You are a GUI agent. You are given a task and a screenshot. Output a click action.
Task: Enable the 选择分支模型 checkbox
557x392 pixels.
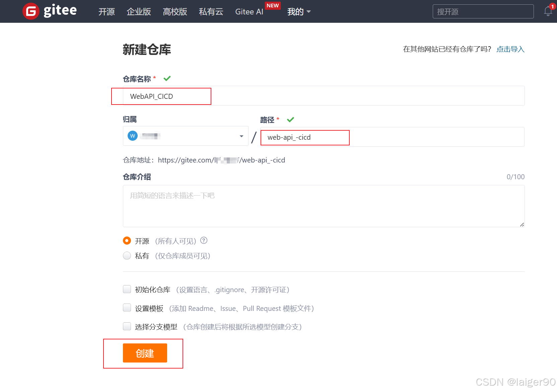pyautogui.click(x=127, y=326)
